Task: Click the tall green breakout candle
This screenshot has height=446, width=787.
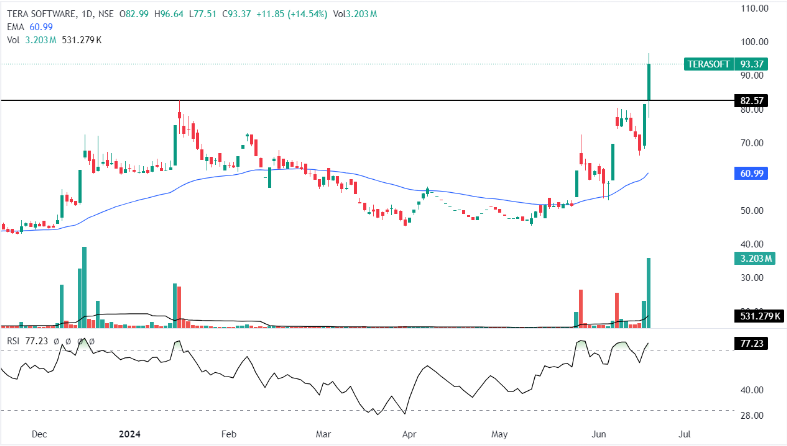Action: coord(649,82)
